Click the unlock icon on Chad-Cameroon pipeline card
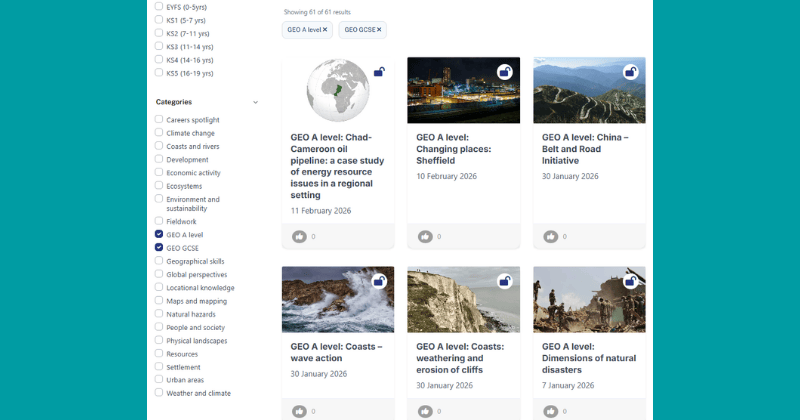The image size is (800, 420). [379, 72]
